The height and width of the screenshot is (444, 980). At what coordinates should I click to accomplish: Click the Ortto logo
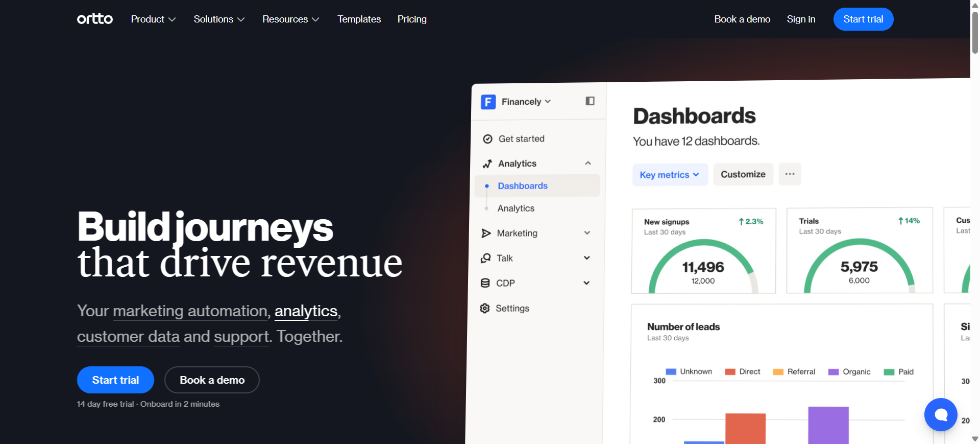pyautogui.click(x=95, y=19)
